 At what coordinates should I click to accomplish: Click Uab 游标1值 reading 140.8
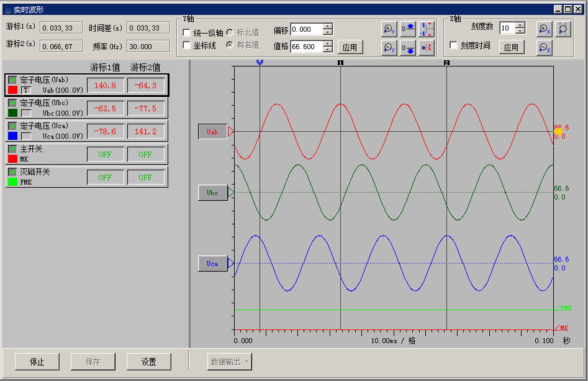[x=106, y=86]
